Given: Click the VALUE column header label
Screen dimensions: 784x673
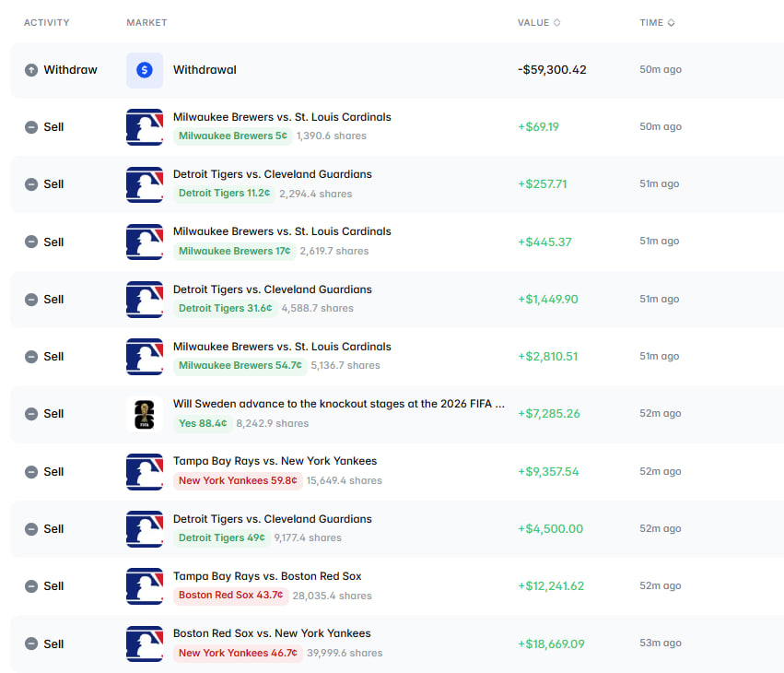Looking at the screenshot, I should (x=533, y=22).
